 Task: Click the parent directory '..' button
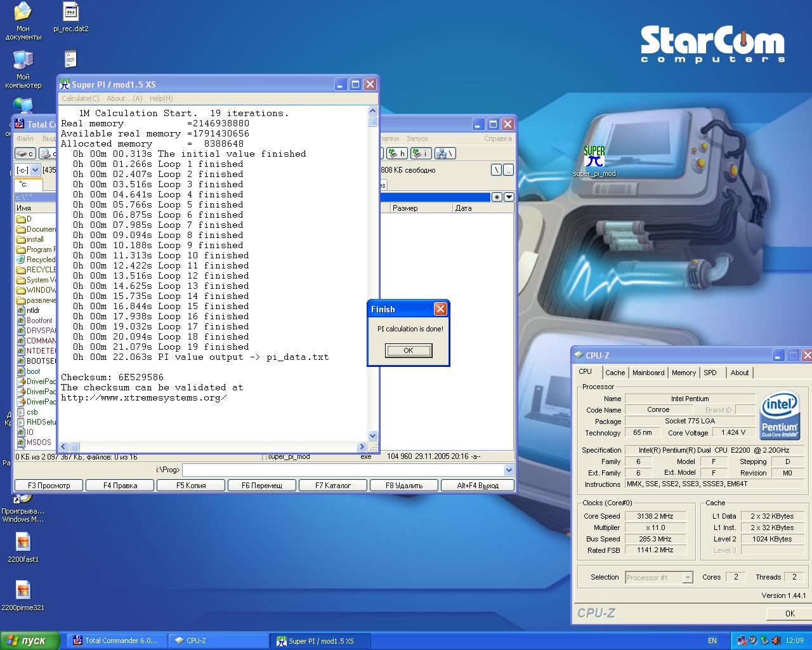point(509,170)
